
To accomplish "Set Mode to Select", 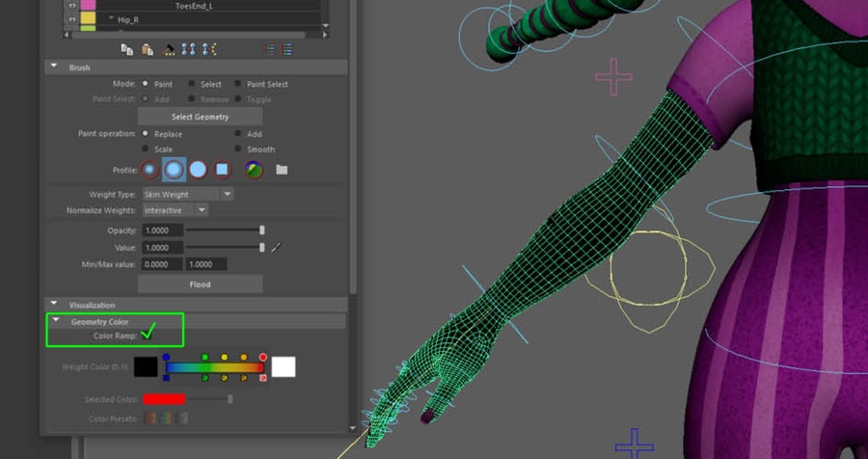I will click(x=193, y=84).
